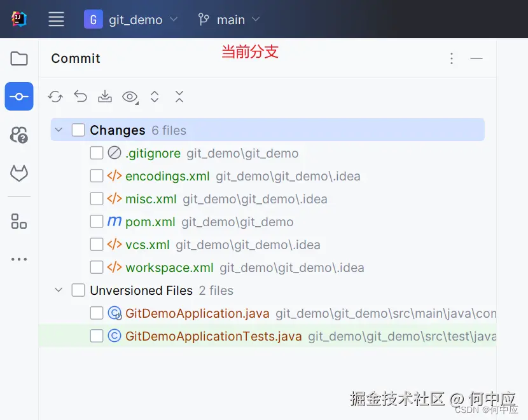
Task: Click the GitLab icon in the left sidebar
Action: (x=19, y=173)
